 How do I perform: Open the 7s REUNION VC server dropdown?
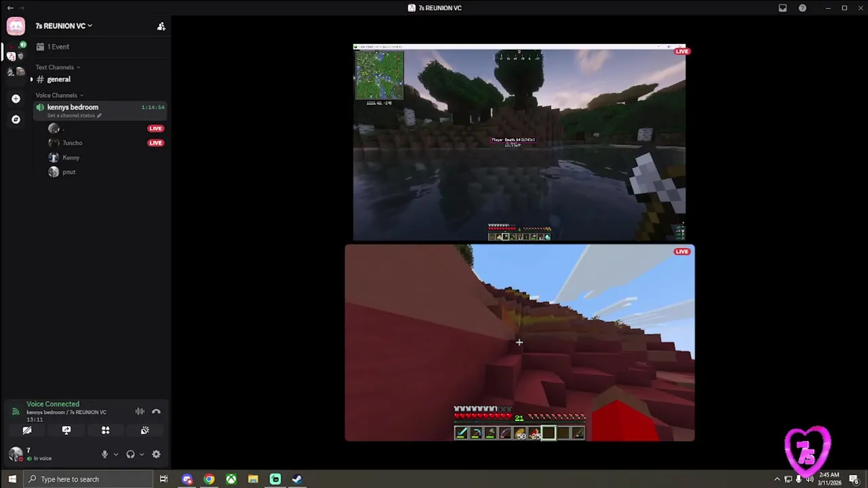(64, 26)
